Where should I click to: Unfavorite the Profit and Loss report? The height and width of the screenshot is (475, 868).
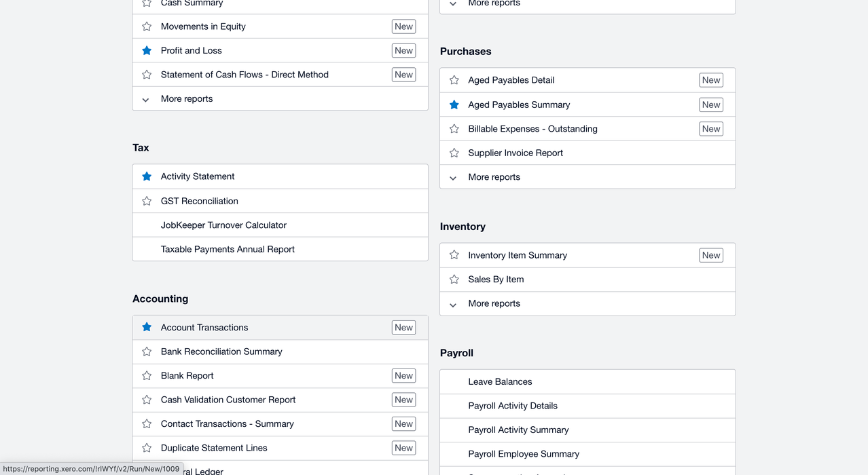(147, 51)
